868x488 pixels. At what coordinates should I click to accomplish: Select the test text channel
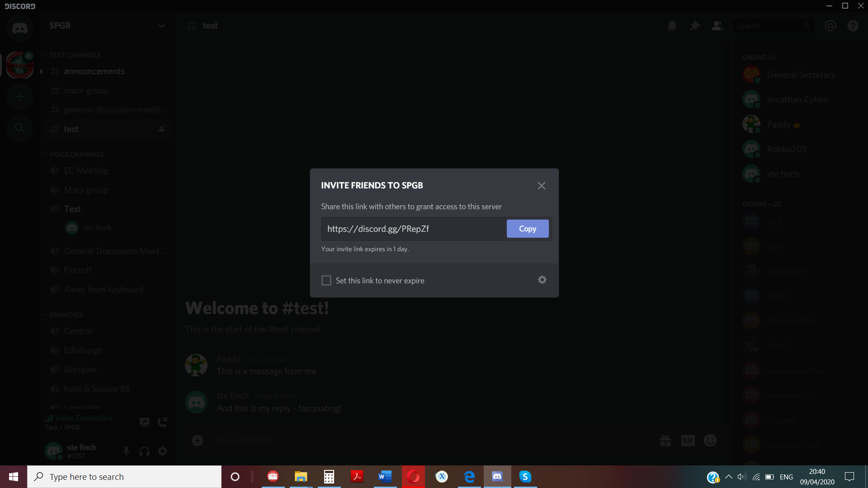pyautogui.click(x=107, y=129)
